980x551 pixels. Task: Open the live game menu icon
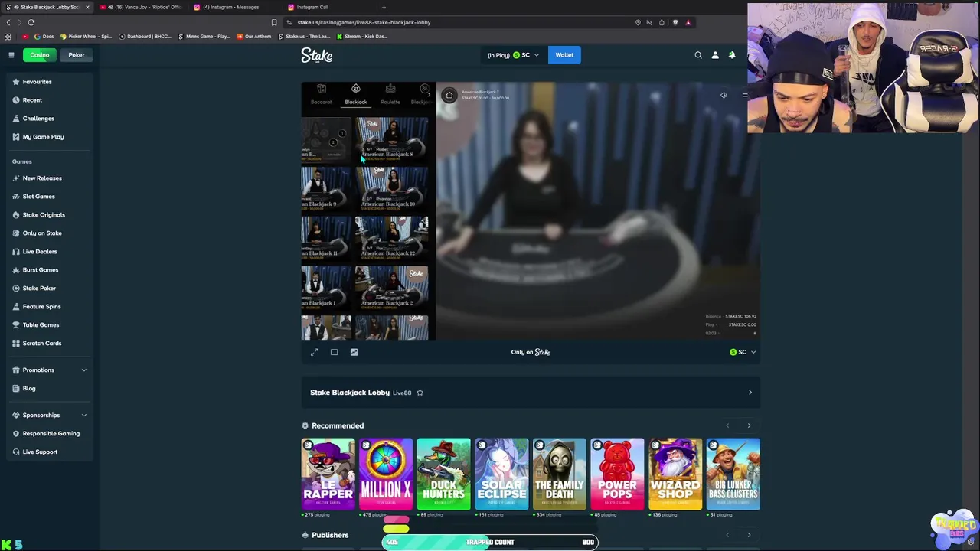(x=745, y=95)
